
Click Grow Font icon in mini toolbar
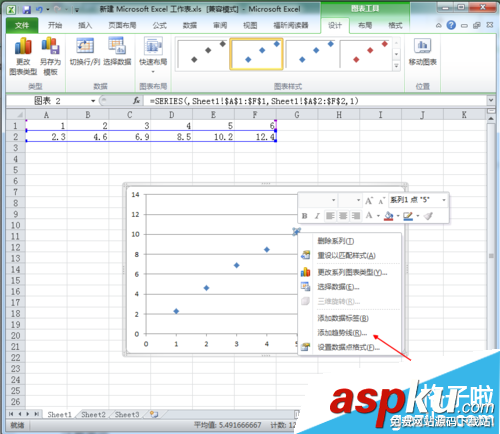pos(369,200)
